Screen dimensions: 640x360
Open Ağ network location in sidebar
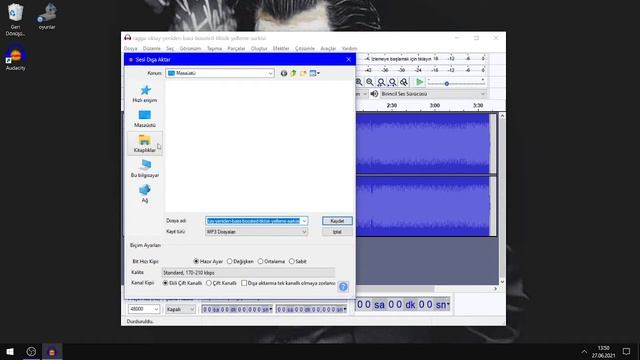(145, 193)
